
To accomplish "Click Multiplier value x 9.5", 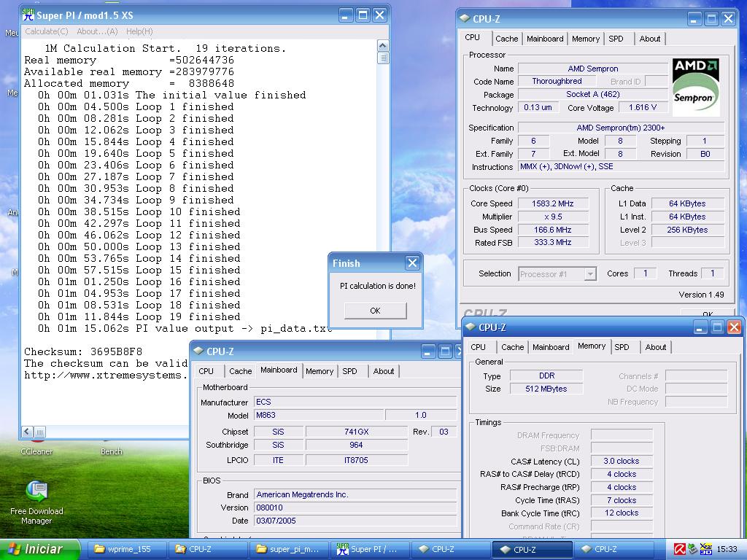I will coord(553,217).
